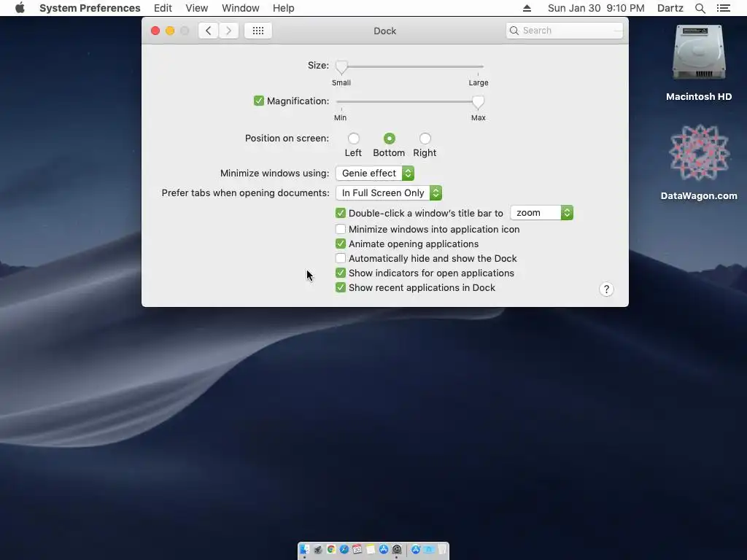
Task: Uncheck Show indicators for open applications
Action: (340, 273)
